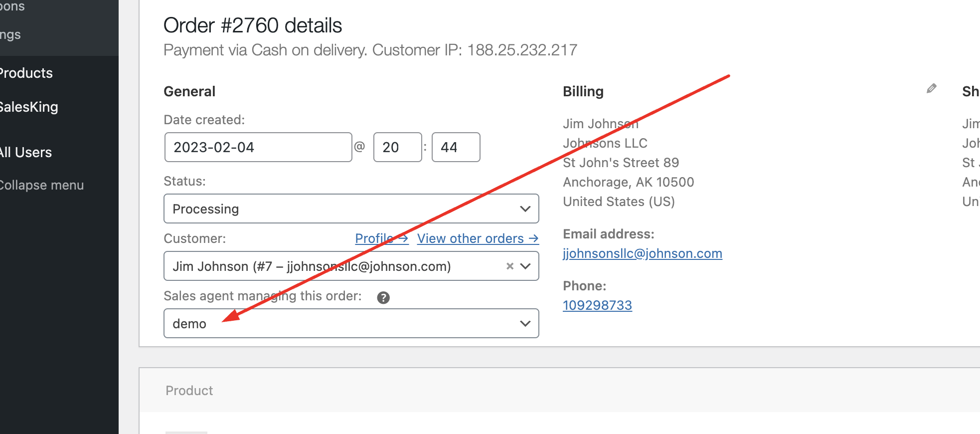The width and height of the screenshot is (980, 434).
Task: Clear the selected customer with the x icon
Action: [x=510, y=266]
